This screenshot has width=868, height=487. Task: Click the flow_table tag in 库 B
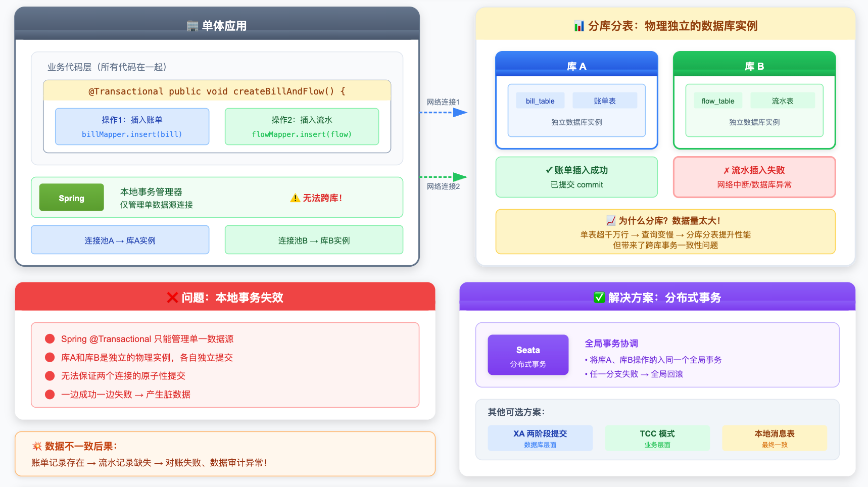point(717,101)
